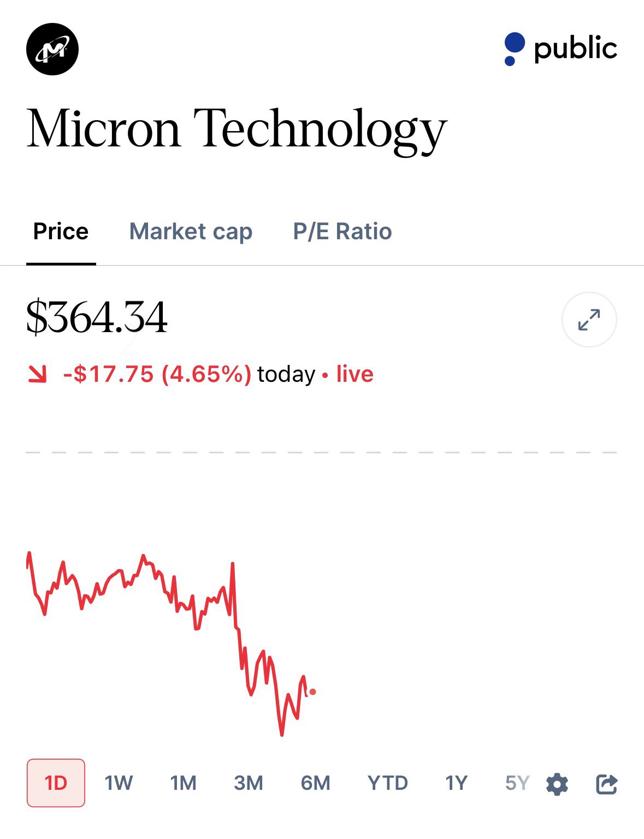Expand the chart to fullscreen
The height and width of the screenshot is (839, 644).
click(x=589, y=320)
